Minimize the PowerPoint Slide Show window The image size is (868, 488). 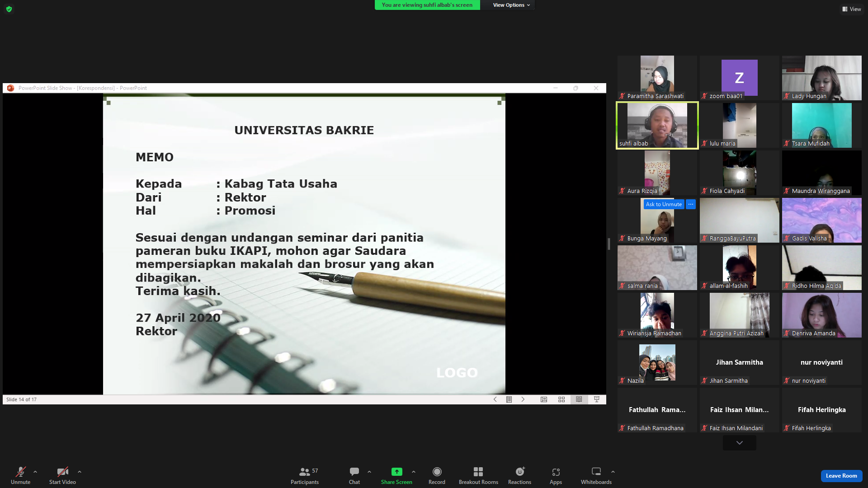tap(556, 88)
